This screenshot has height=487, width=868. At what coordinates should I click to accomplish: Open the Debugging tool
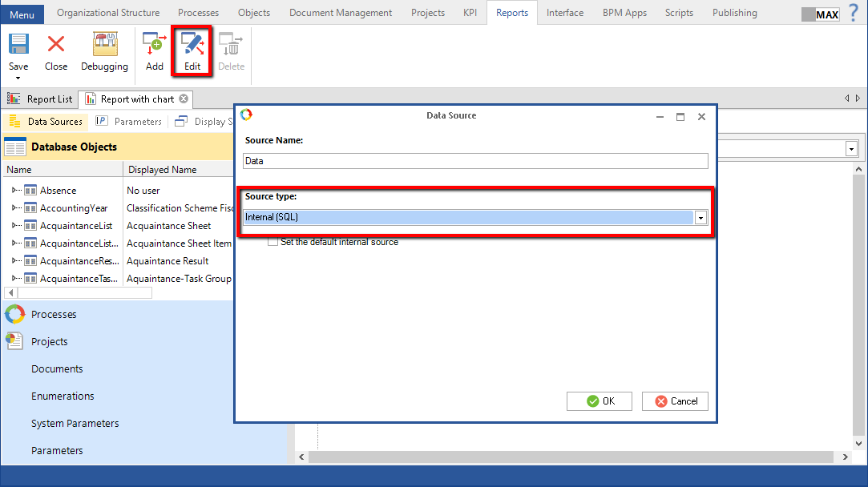(104, 45)
